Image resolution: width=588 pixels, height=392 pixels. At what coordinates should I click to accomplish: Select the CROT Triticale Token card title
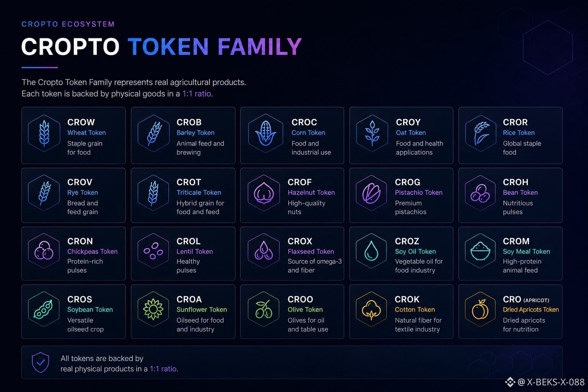189,182
